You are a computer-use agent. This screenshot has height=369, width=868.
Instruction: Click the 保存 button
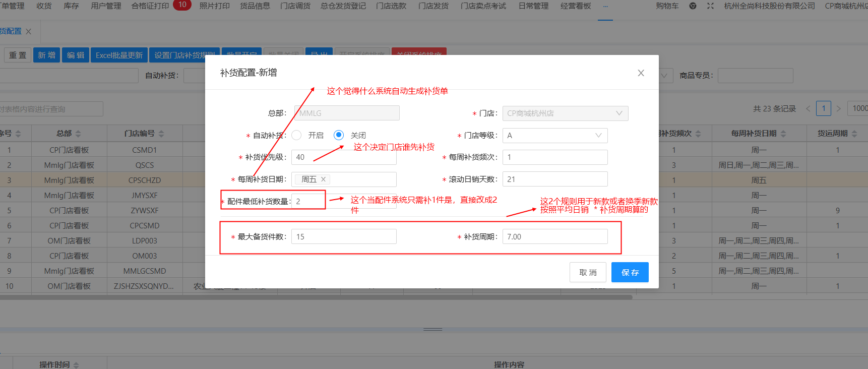pyautogui.click(x=630, y=272)
